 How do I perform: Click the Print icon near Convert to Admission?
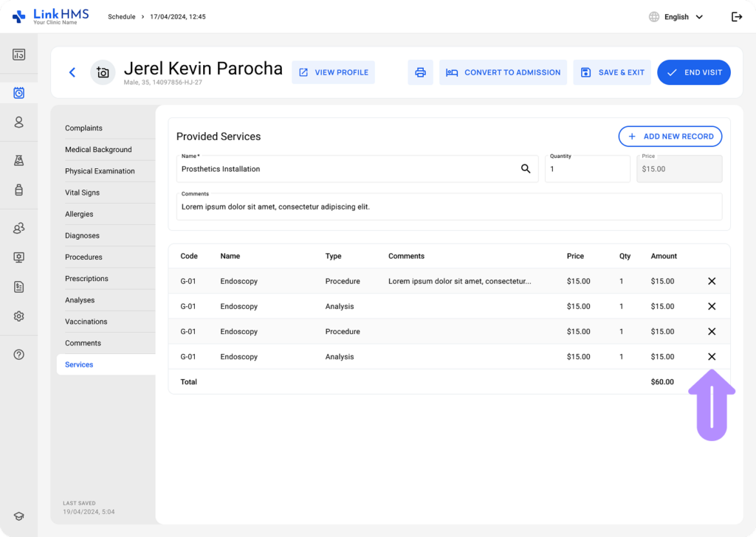point(420,72)
